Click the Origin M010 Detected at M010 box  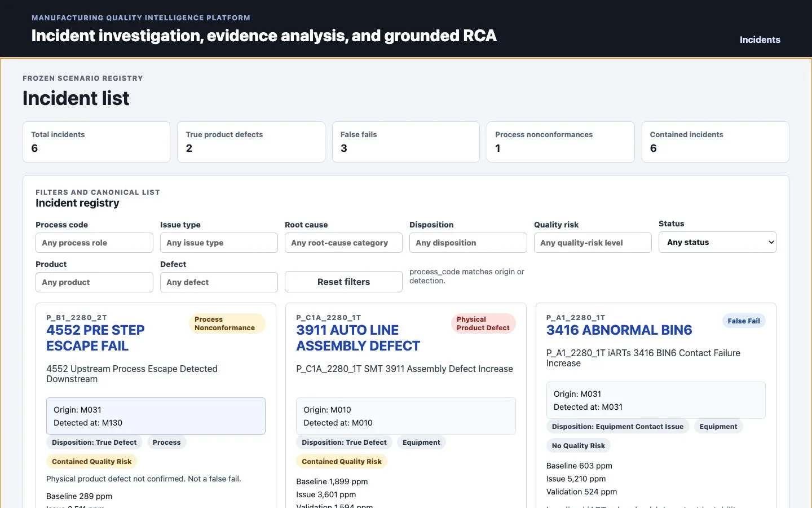pos(406,416)
